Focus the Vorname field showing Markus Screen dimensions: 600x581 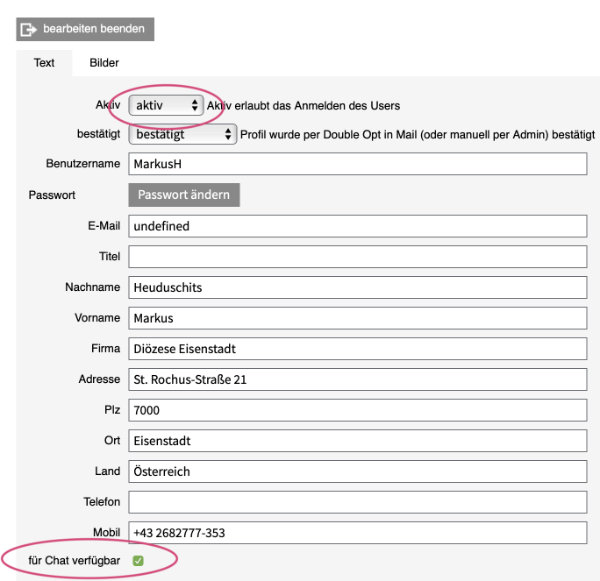click(357, 318)
